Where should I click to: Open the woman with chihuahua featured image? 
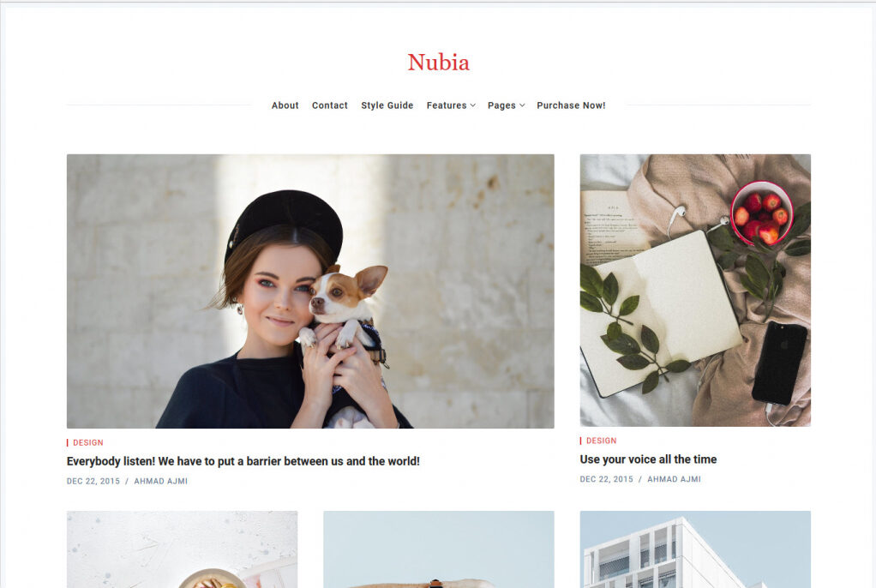click(310, 291)
